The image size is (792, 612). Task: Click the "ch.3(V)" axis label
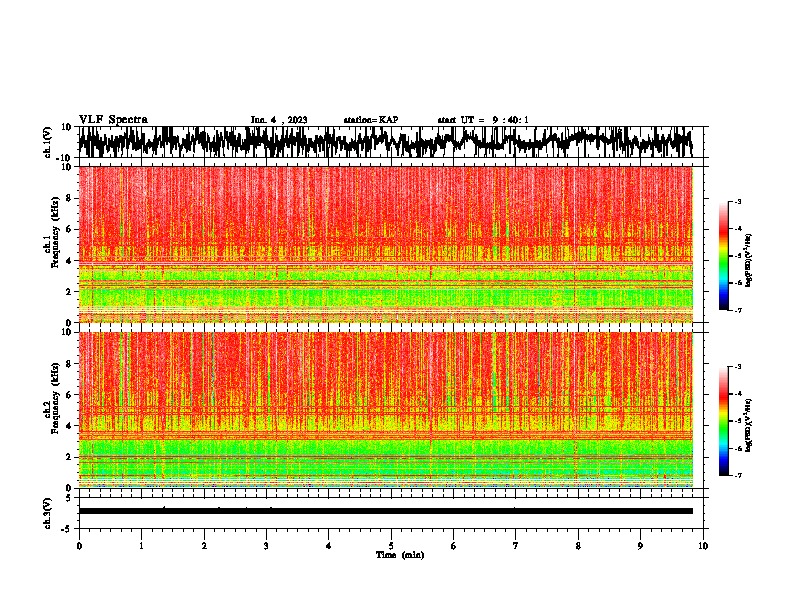(x=48, y=514)
